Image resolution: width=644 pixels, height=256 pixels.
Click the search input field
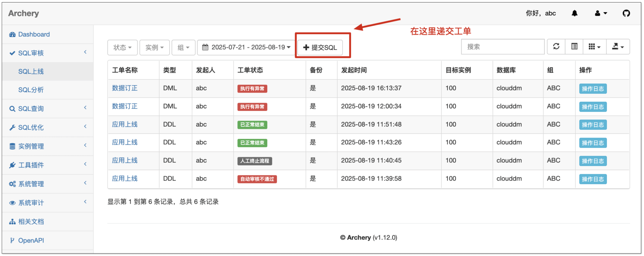point(502,47)
